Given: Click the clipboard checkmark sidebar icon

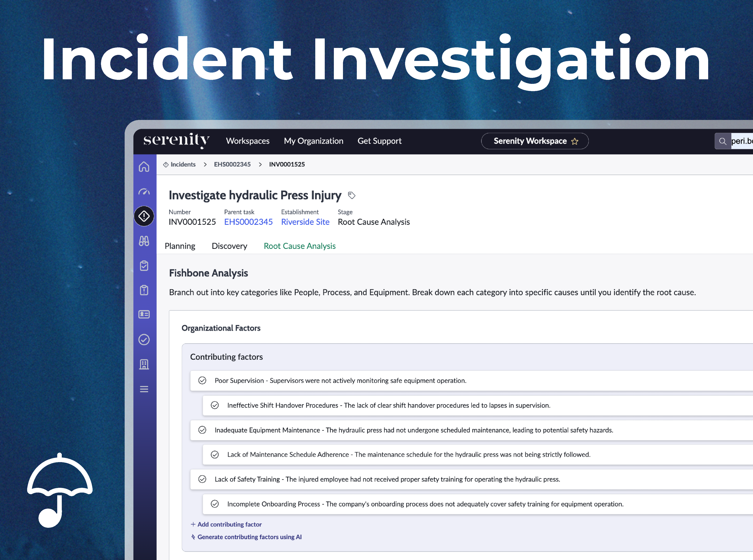Looking at the screenshot, I should [x=144, y=266].
